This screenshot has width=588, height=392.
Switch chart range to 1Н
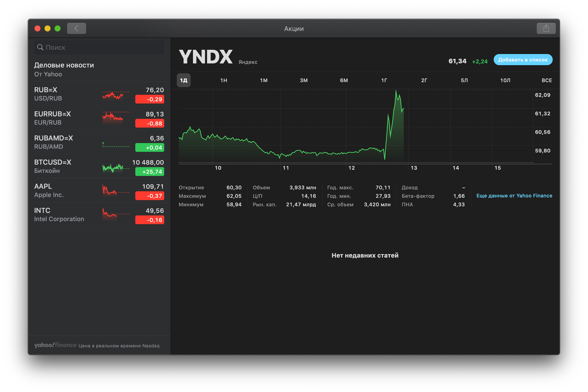point(224,80)
